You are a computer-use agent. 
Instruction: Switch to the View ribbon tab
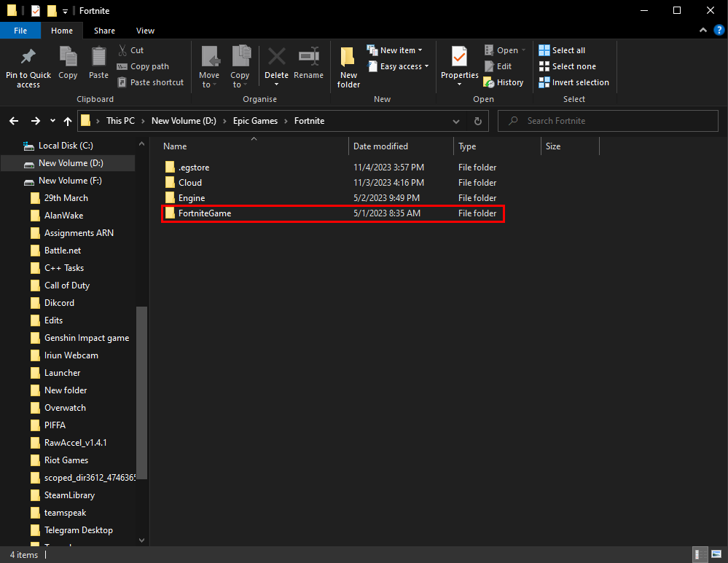click(x=145, y=31)
